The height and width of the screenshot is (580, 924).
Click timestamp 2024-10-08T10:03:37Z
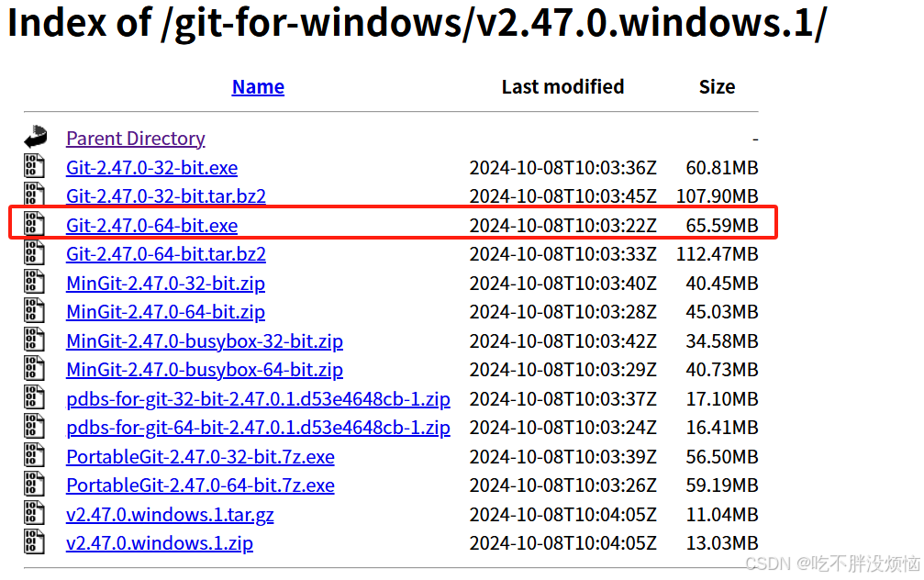click(562, 399)
